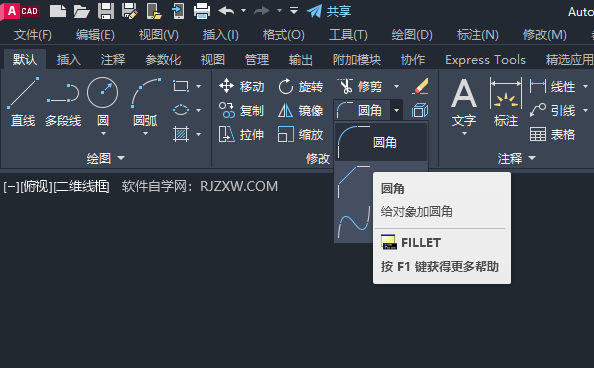Select the 直线 line tool

(x=23, y=102)
